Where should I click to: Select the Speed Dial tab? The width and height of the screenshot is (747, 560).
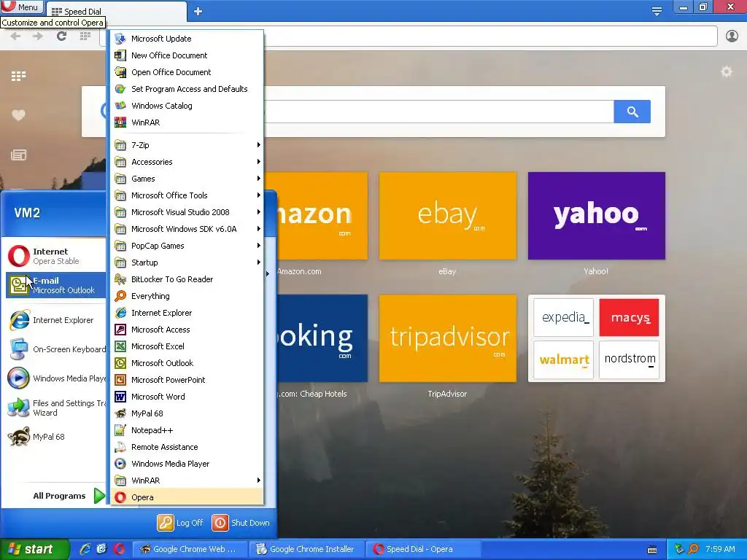click(116, 11)
